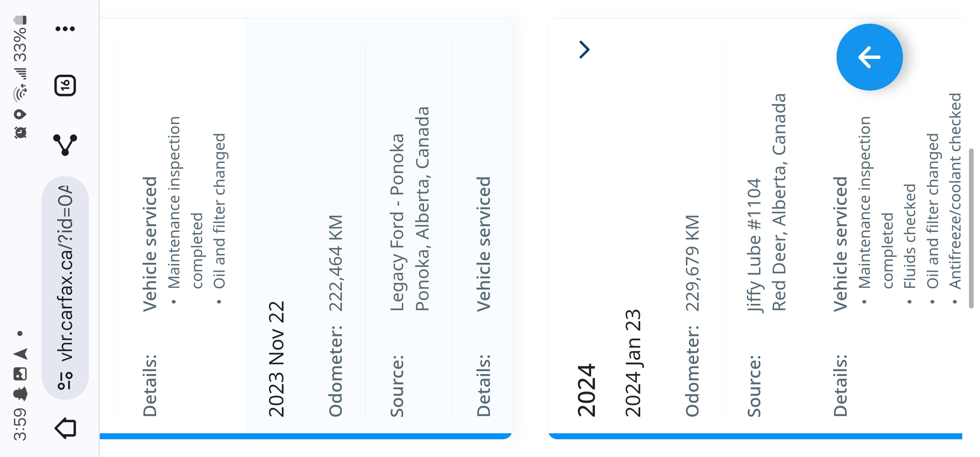Tap the branch-shaped icon in browser toolbar
This screenshot has height=457, width=980.
coord(65,144)
